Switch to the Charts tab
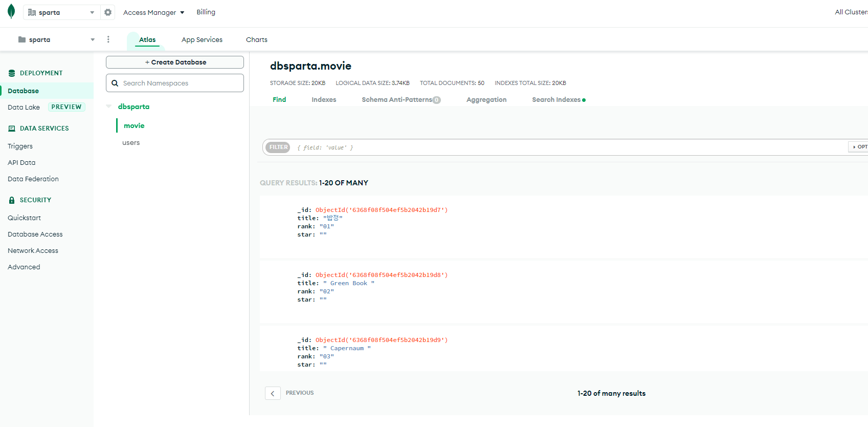868x427 pixels. pos(257,39)
